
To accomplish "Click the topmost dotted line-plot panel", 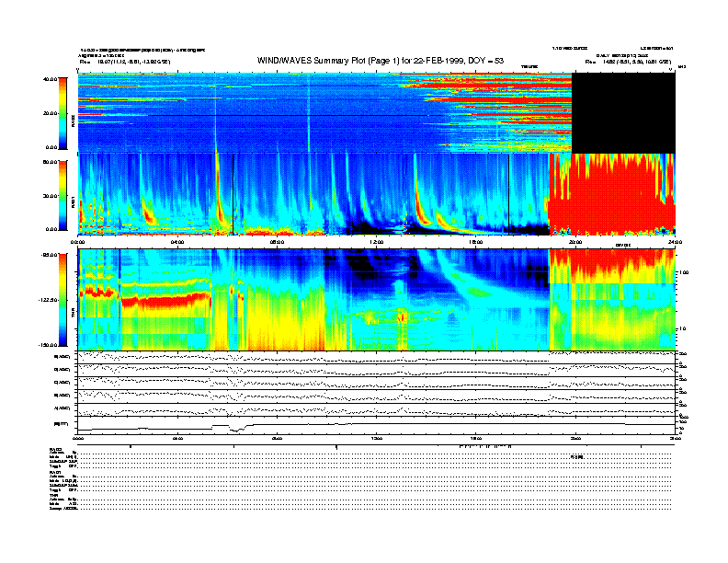I will pos(377,357).
